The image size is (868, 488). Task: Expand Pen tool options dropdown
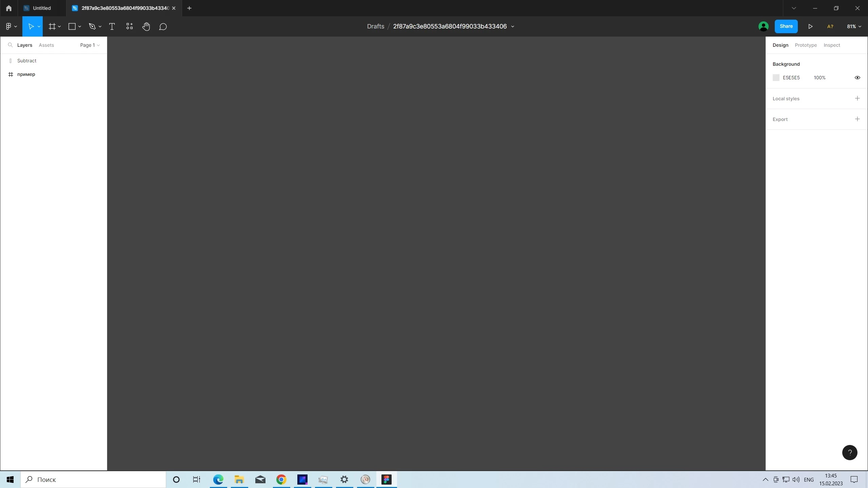pyautogui.click(x=100, y=26)
